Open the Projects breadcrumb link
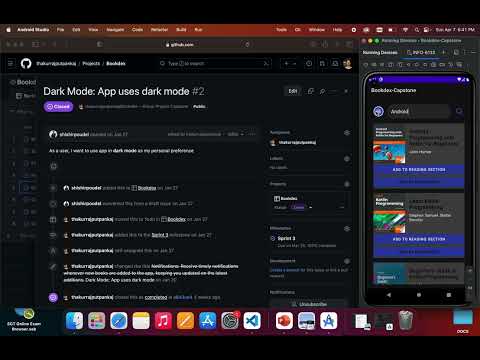This screenshot has height=360, width=480. click(x=91, y=63)
